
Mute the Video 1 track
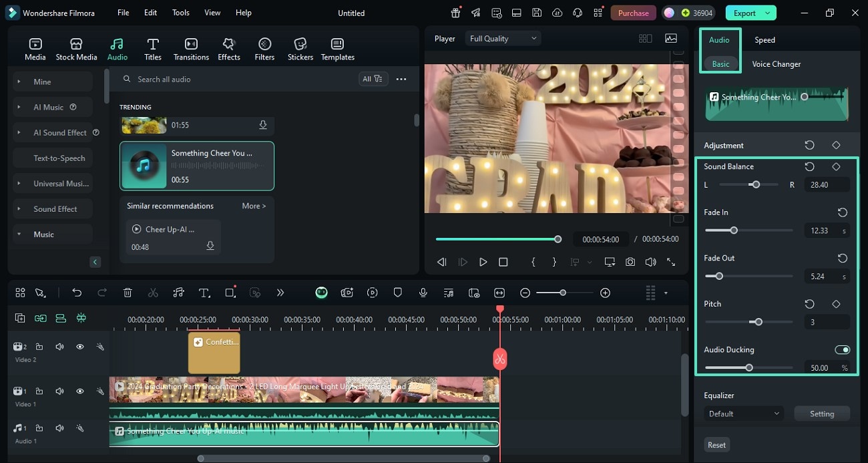tap(59, 391)
